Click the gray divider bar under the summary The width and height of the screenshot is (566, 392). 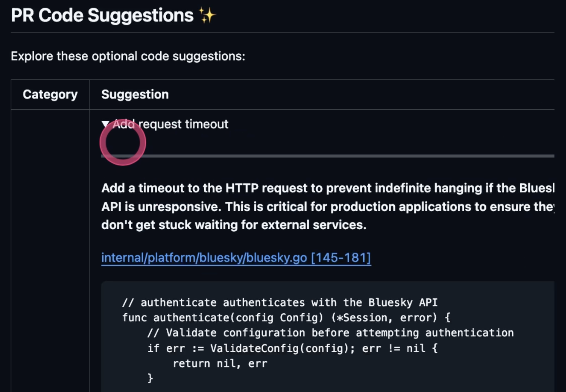click(x=328, y=156)
